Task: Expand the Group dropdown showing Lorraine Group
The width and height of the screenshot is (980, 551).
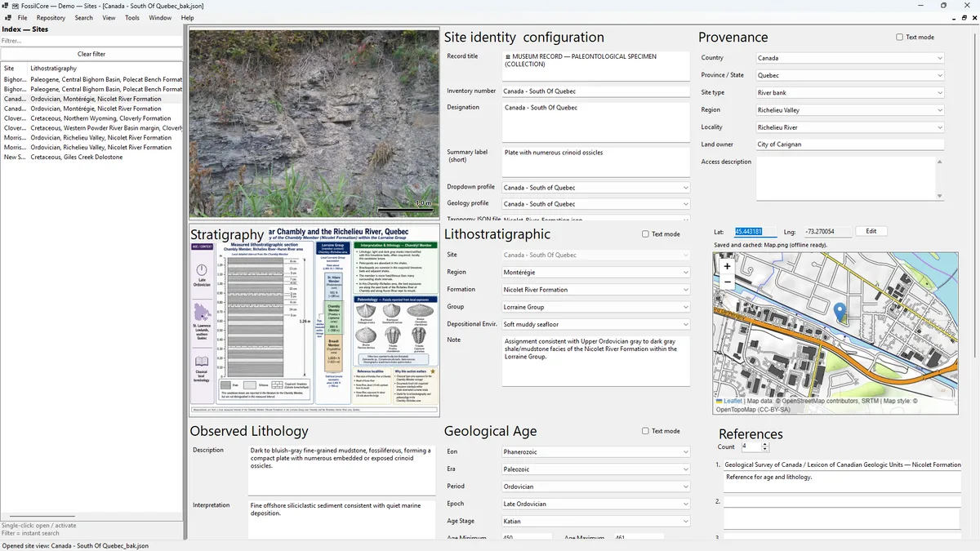Action: pos(596,307)
